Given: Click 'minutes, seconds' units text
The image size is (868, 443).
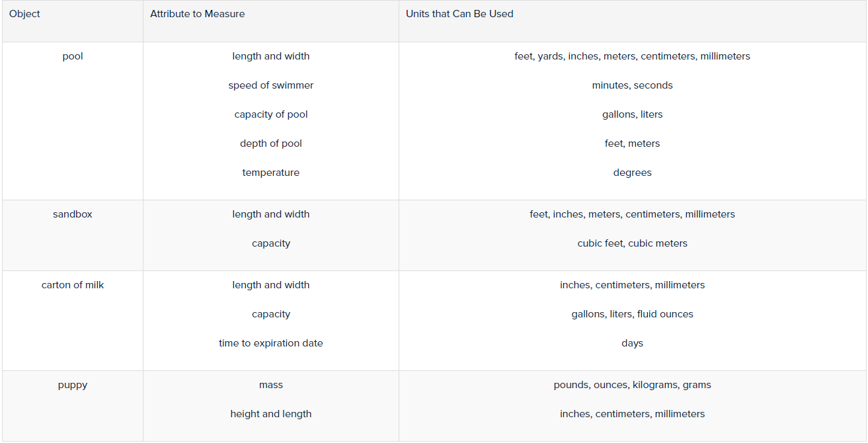Looking at the screenshot, I should (x=633, y=85).
